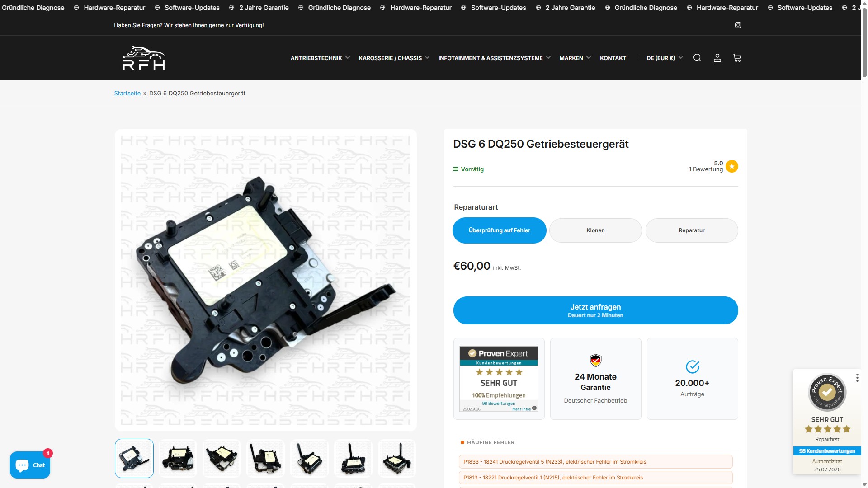Click the search magnifier icon
868x488 pixels.
tap(697, 58)
